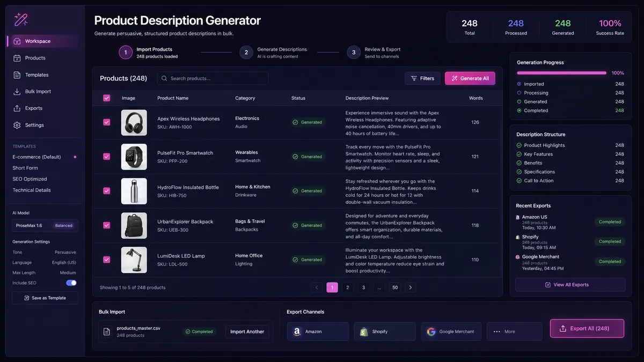Open the PulseFit Pro Smartwatch thumbnail
This screenshot has height=362, width=644.
tap(134, 157)
